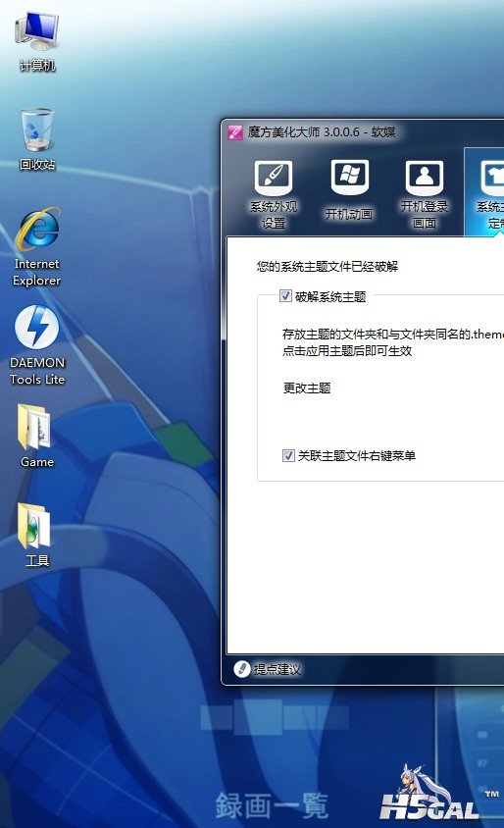This screenshot has height=828, width=504.
Task: Click the 您的系统主题文件已经破解 status text
Action: coord(328,266)
